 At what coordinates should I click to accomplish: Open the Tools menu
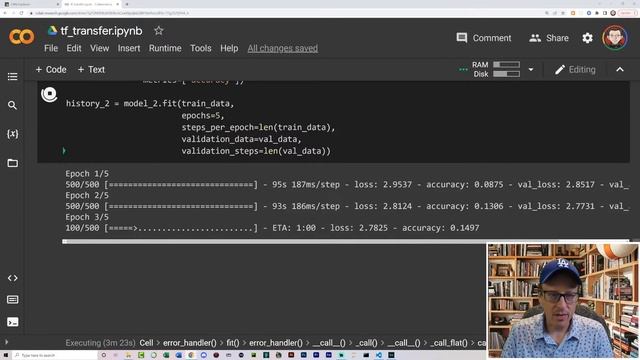200,48
